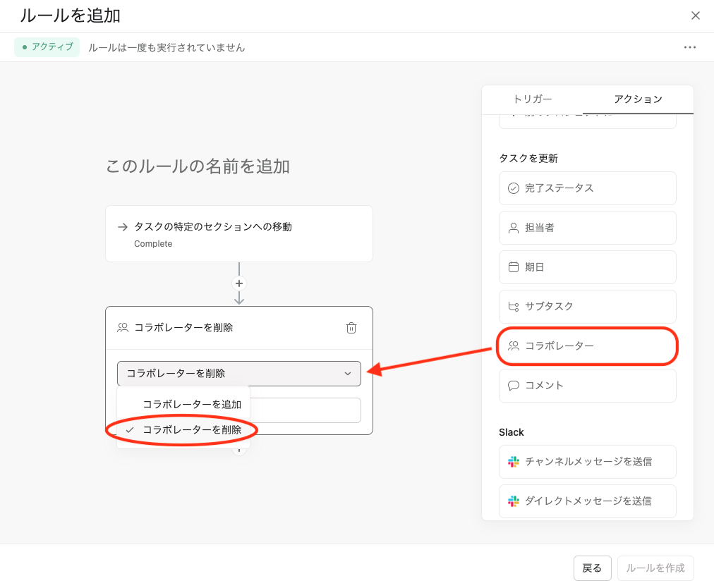Viewport: 714px width, 588px height.
Task: Add the サブタスク action
Action: coord(588,307)
